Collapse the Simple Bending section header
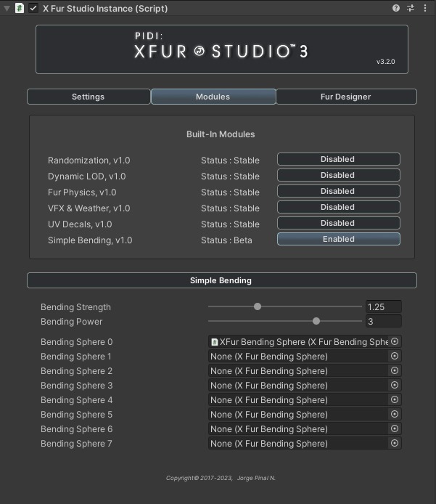This screenshot has width=436, height=504. tap(221, 280)
